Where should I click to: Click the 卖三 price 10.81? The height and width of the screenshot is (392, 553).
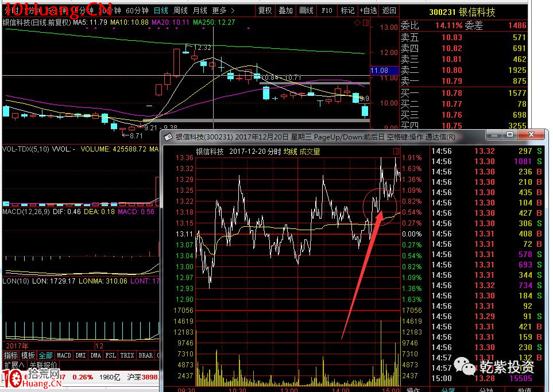coord(452,59)
